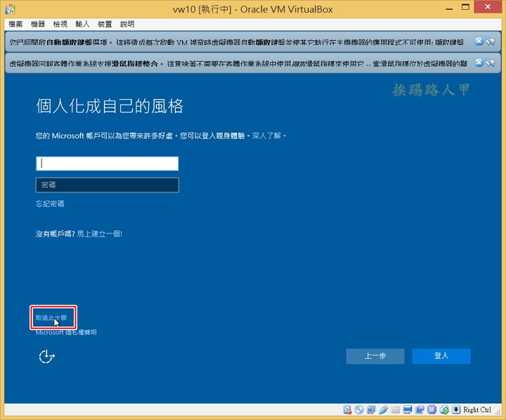
Task: Click 馬上建立一個! link
Action: coord(100,234)
